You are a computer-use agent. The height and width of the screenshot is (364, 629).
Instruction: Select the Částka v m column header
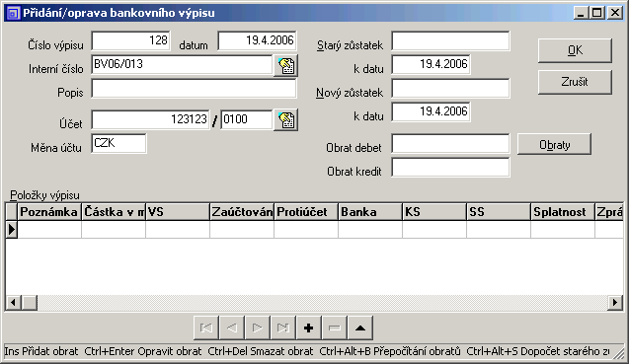(114, 212)
